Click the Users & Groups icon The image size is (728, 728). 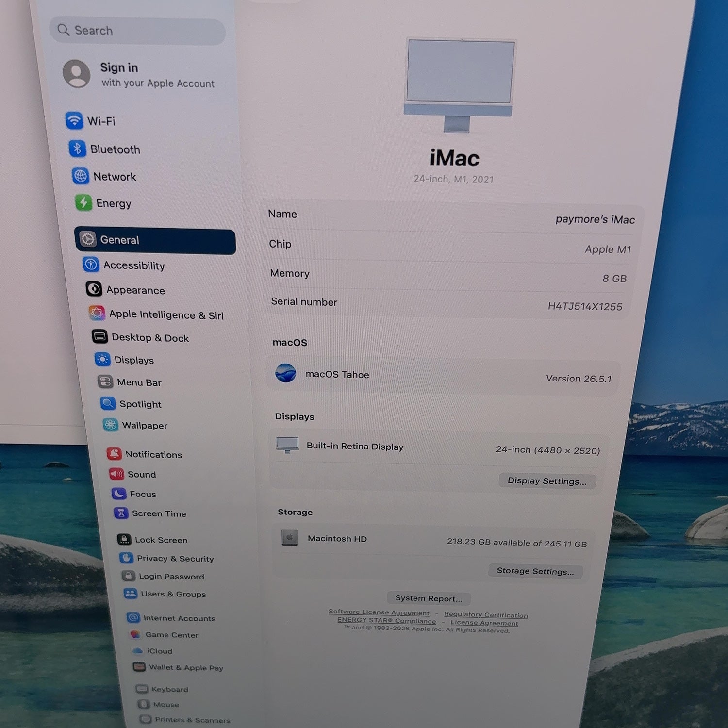(130, 593)
